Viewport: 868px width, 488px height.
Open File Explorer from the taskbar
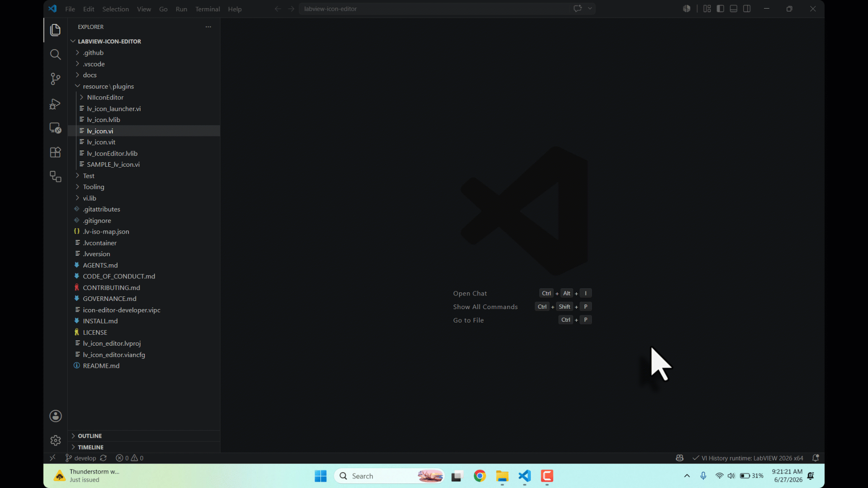click(x=502, y=476)
